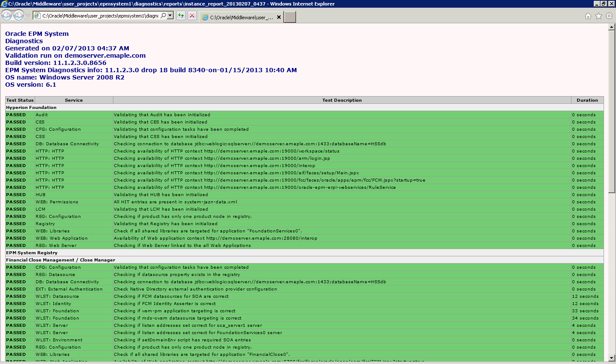Go back with the browser Back arrow

6,16
